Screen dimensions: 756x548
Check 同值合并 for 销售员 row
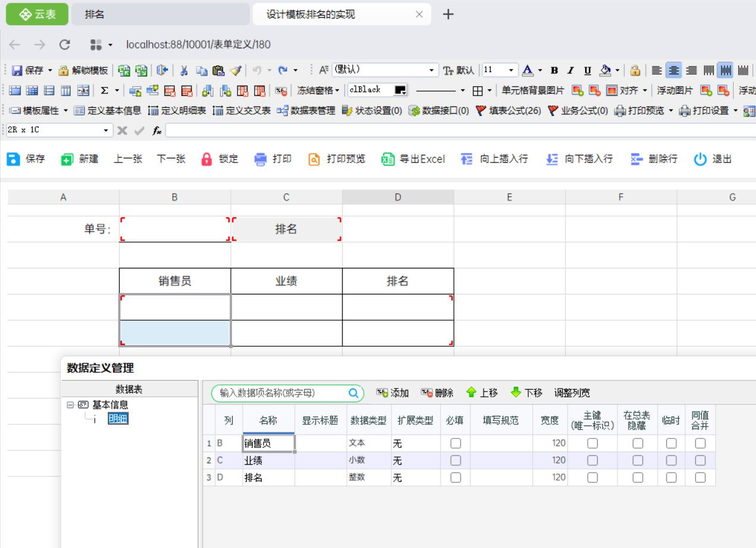[700, 443]
